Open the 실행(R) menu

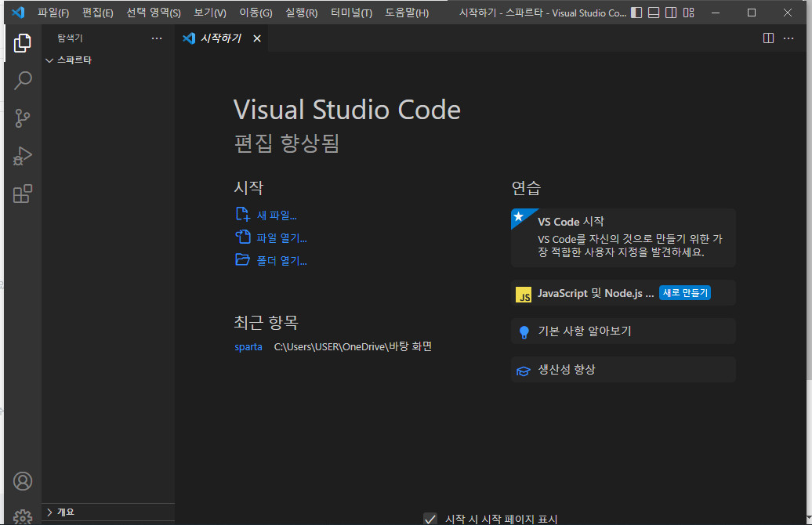(302, 13)
